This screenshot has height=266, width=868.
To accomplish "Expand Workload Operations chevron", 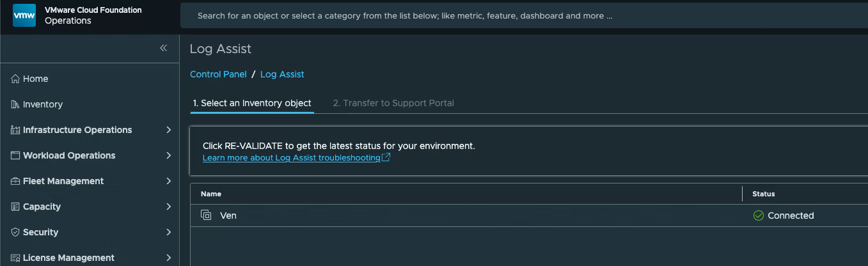I will [x=169, y=155].
